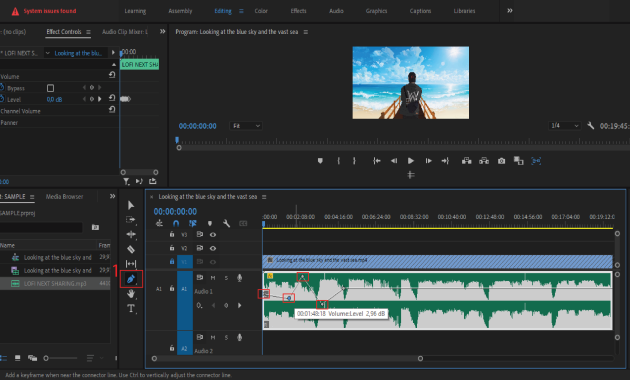The height and width of the screenshot is (380, 630).
Task: Solo the Audio 1 track
Action: coord(226,278)
